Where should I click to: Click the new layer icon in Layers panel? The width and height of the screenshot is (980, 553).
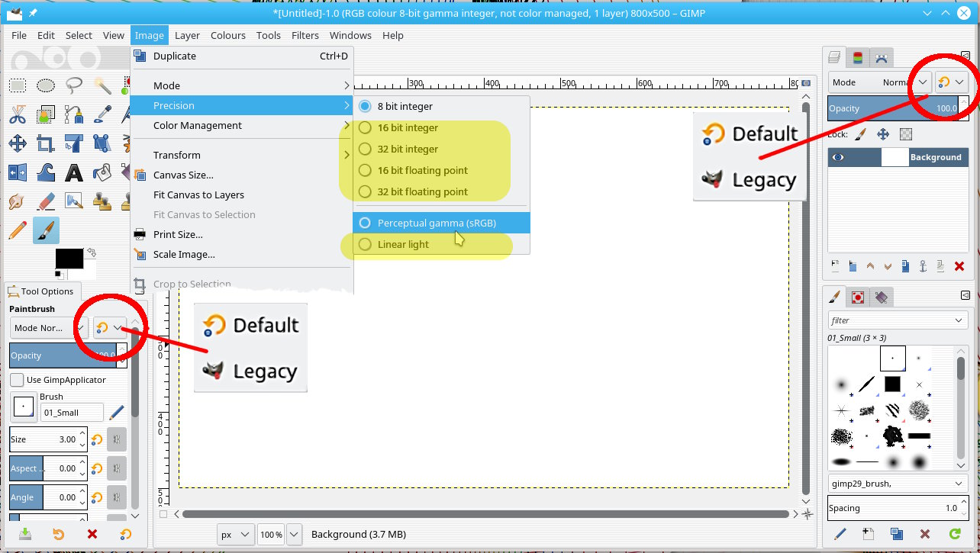tap(835, 266)
